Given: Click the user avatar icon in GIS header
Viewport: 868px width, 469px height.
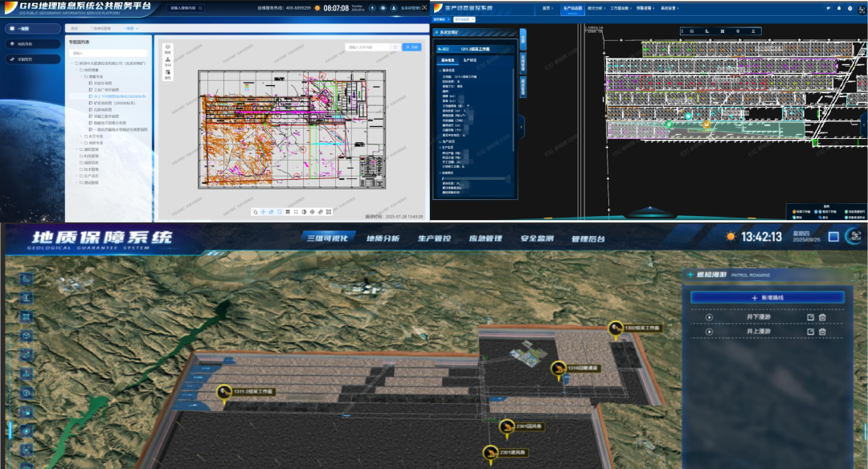Looking at the screenshot, I should tap(395, 8).
